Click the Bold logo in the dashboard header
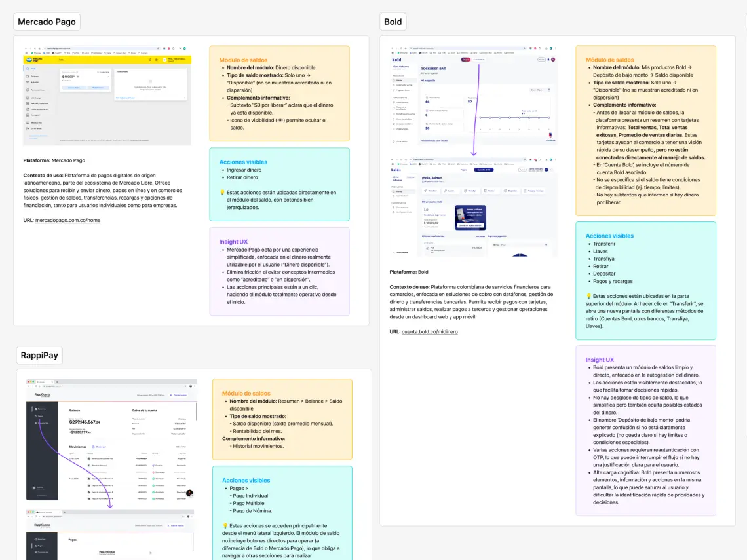 396,60
